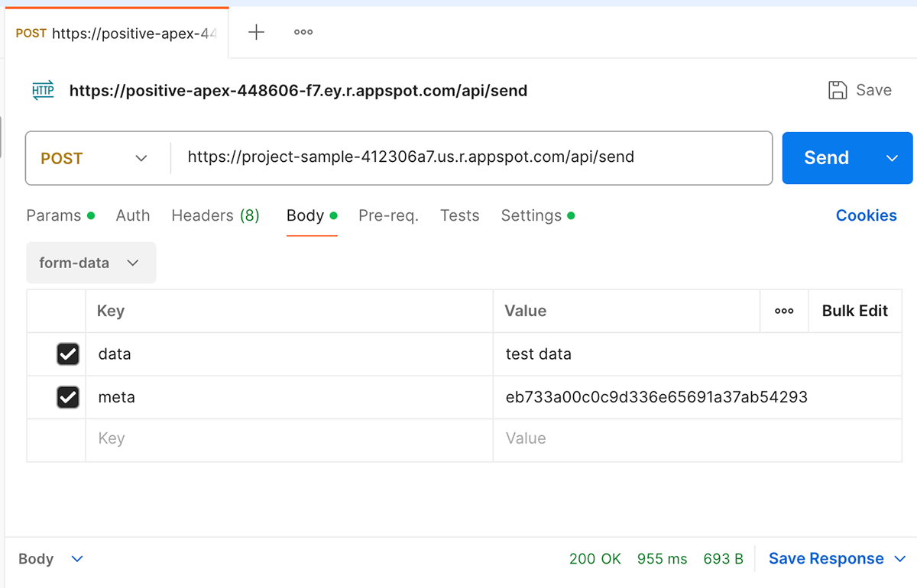Click the HTTP request type icon

click(44, 91)
